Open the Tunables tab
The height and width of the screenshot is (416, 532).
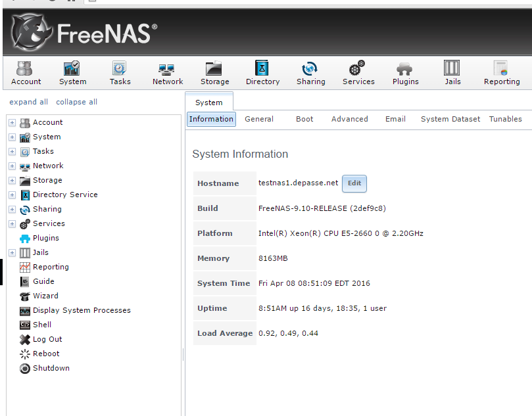tap(505, 120)
